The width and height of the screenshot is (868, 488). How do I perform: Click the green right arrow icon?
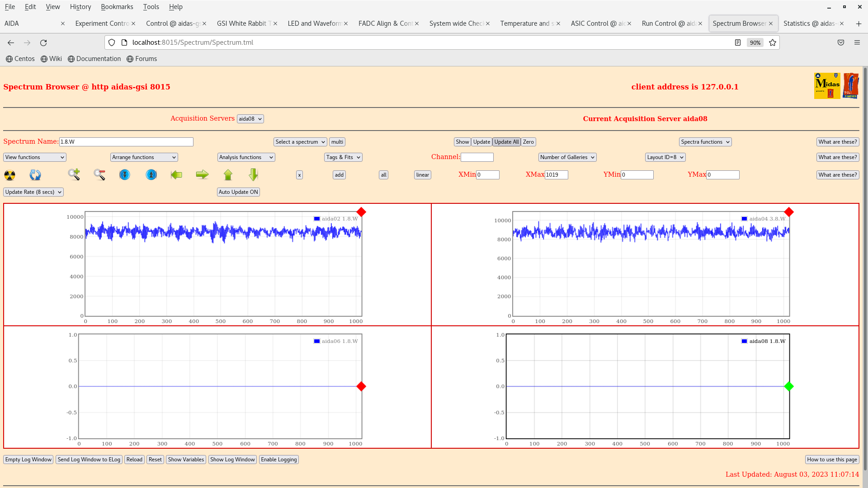202,174
